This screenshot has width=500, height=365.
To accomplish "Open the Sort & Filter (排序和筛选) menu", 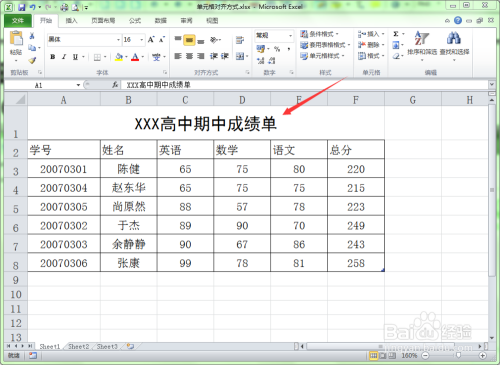I will click(422, 46).
